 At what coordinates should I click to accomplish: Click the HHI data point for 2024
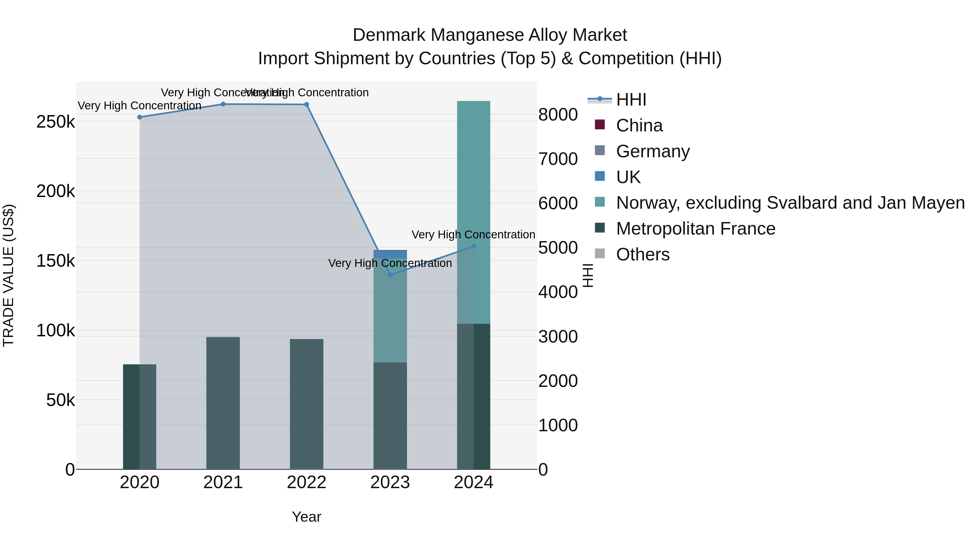point(474,247)
